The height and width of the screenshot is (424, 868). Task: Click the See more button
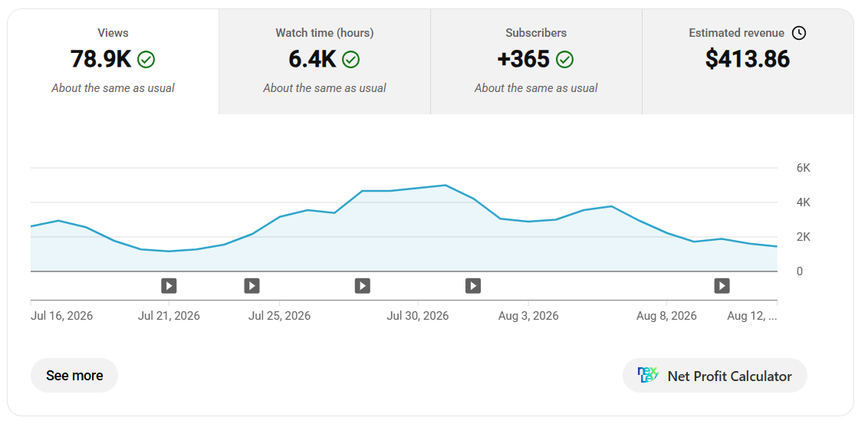74,375
